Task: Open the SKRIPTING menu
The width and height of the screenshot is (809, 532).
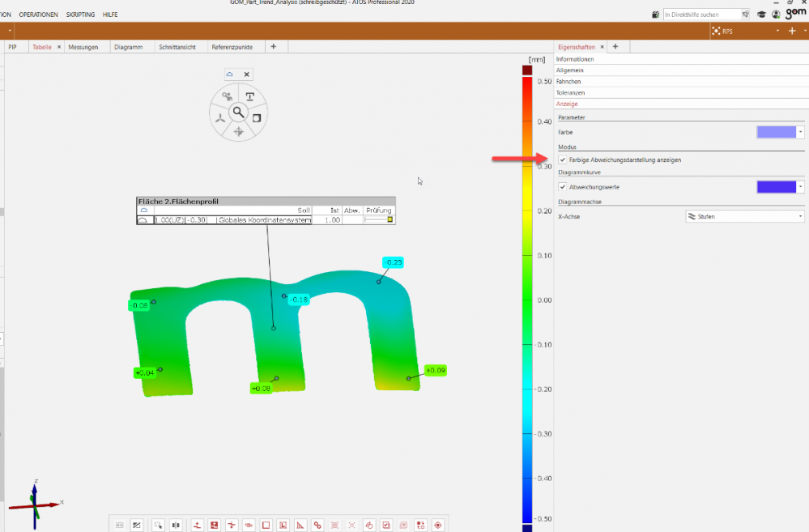Action: tap(79, 15)
